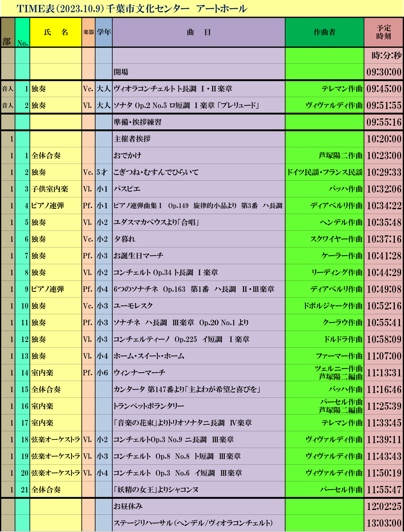This screenshot has height=532, width=404.
Task: Click the time cell '09:51:55'
Action: click(384, 105)
